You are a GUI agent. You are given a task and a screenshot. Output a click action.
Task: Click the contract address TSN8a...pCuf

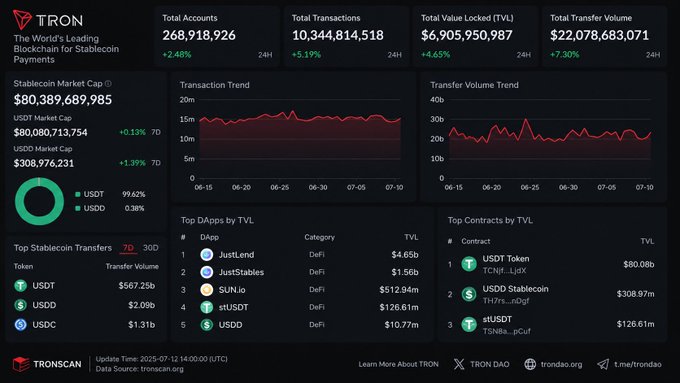coord(507,331)
